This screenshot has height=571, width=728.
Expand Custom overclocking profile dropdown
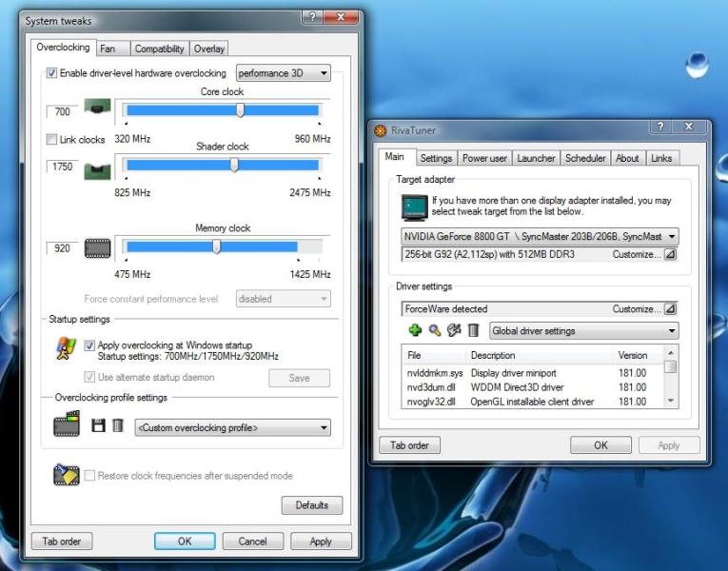[x=232, y=427]
